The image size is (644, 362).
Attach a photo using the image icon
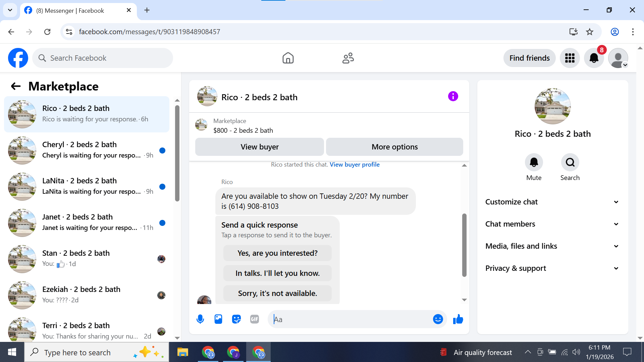(x=218, y=319)
